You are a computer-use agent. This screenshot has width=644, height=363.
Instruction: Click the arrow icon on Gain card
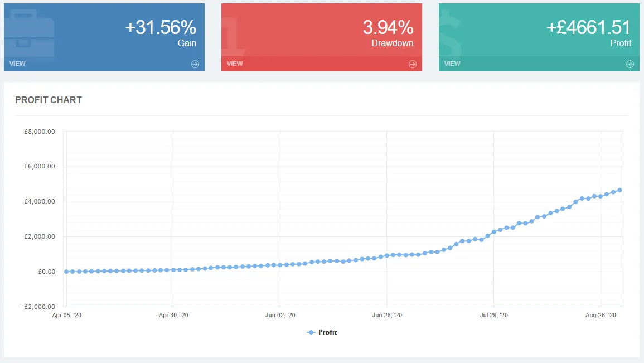(195, 64)
